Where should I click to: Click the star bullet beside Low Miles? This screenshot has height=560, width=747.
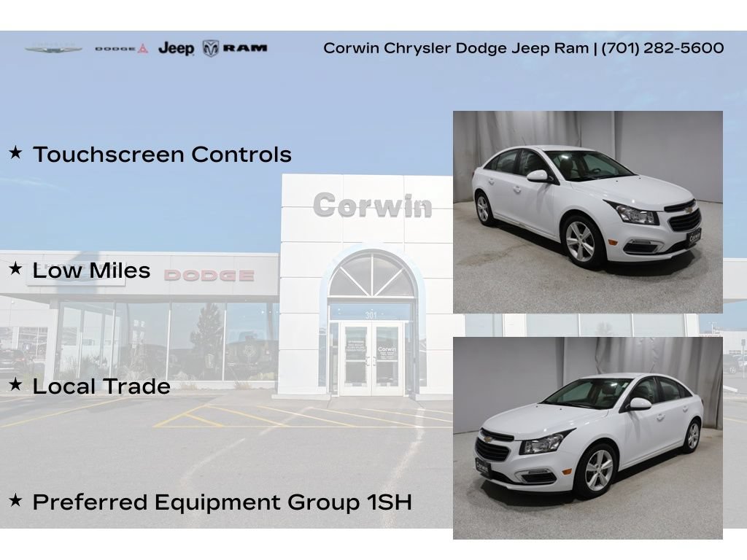coord(16,268)
